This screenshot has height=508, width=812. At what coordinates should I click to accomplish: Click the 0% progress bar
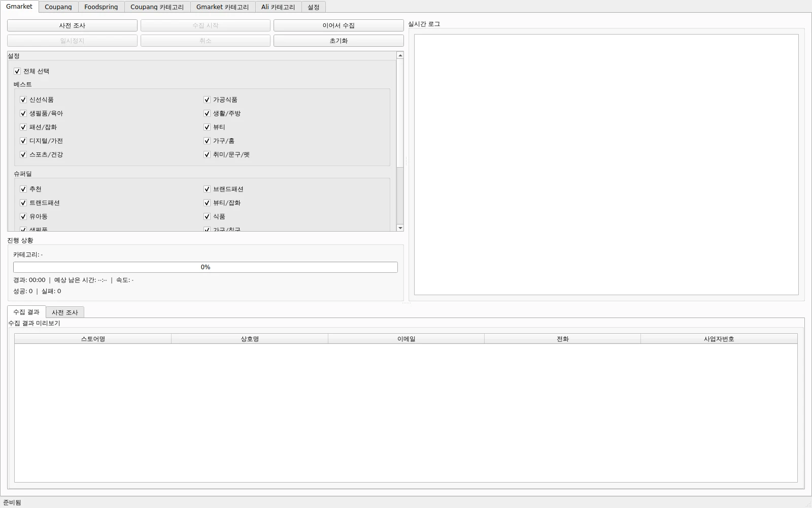pyautogui.click(x=206, y=267)
